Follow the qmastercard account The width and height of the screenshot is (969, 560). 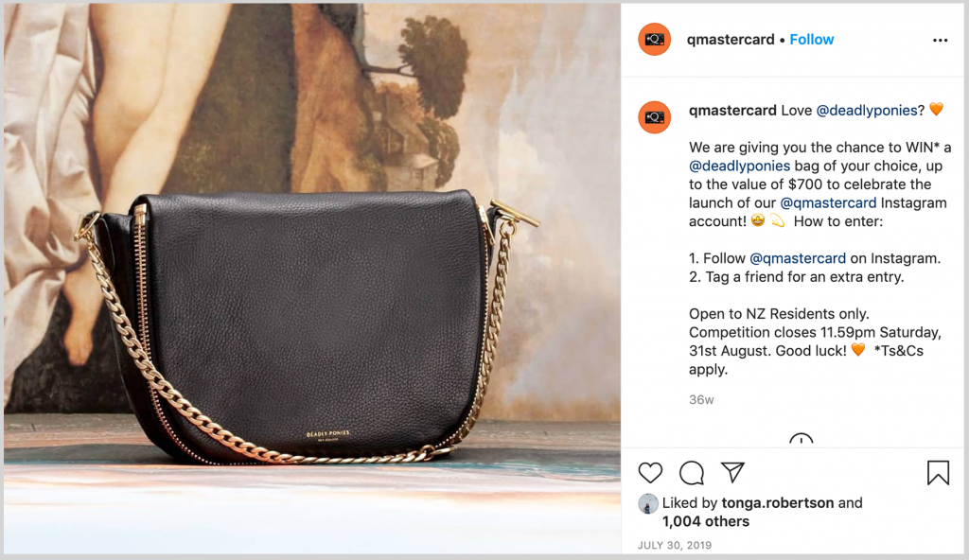click(811, 40)
